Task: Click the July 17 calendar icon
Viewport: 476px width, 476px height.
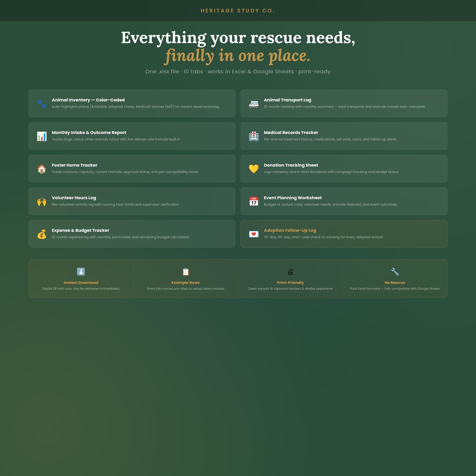Action: [253, 201]
